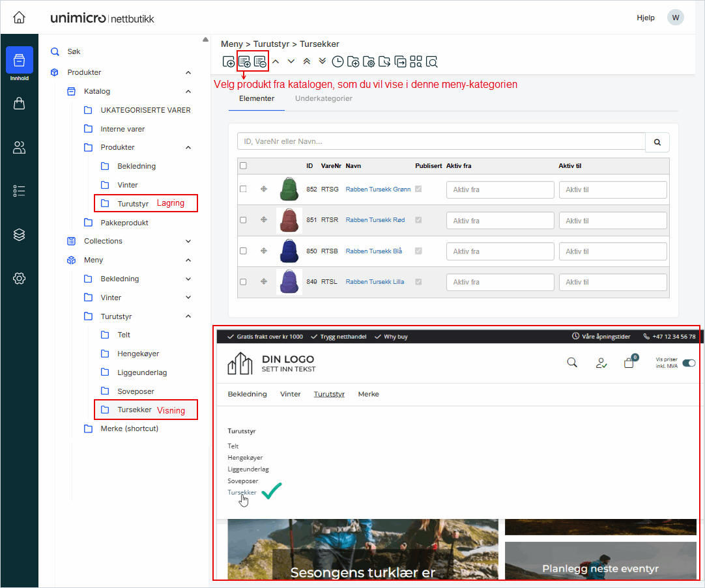Open the customers icon in left sidebar
This screenshot has width=705, height=588.
click(x=20, y=148)
